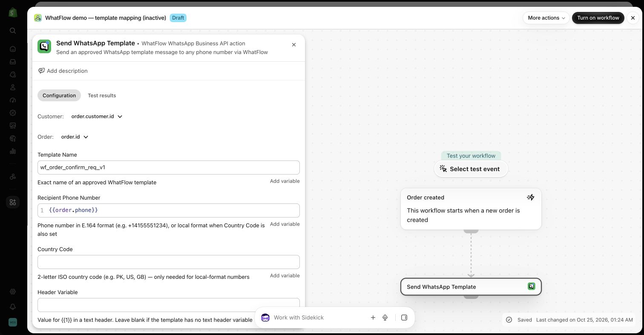Viewport: 644px width, 335px height.
Task: Click Header Variable input field
Action: click(169, 305)
